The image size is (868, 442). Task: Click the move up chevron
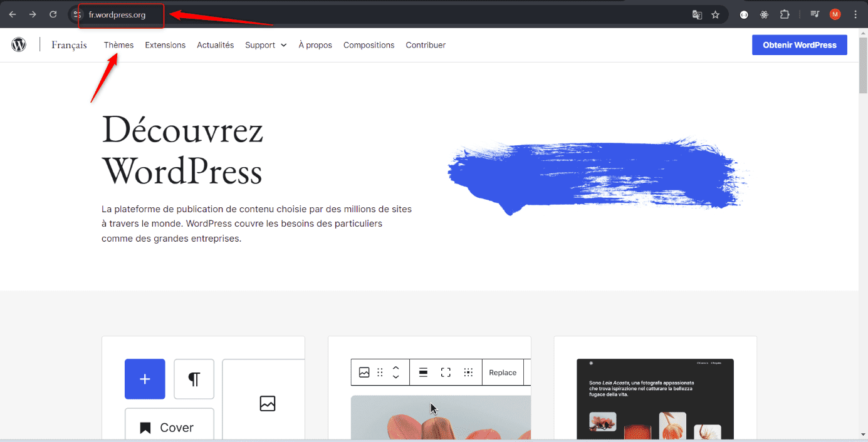(x=395, y=367)
